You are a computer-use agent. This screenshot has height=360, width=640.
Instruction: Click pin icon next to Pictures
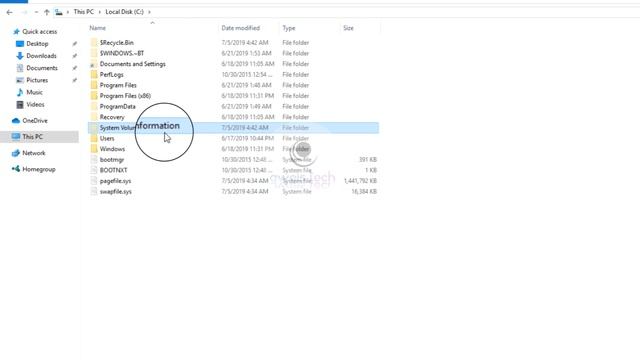(x=74, y=80)
